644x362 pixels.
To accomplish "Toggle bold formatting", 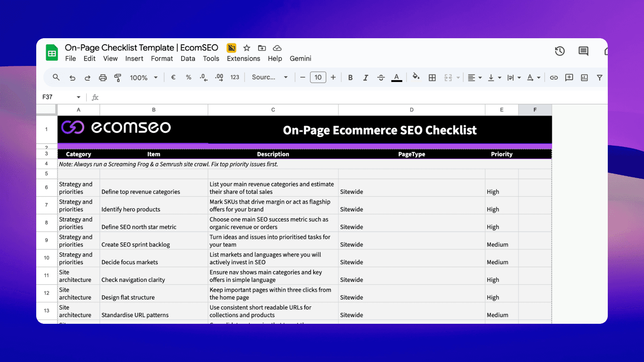I will (x=350, y=78).
